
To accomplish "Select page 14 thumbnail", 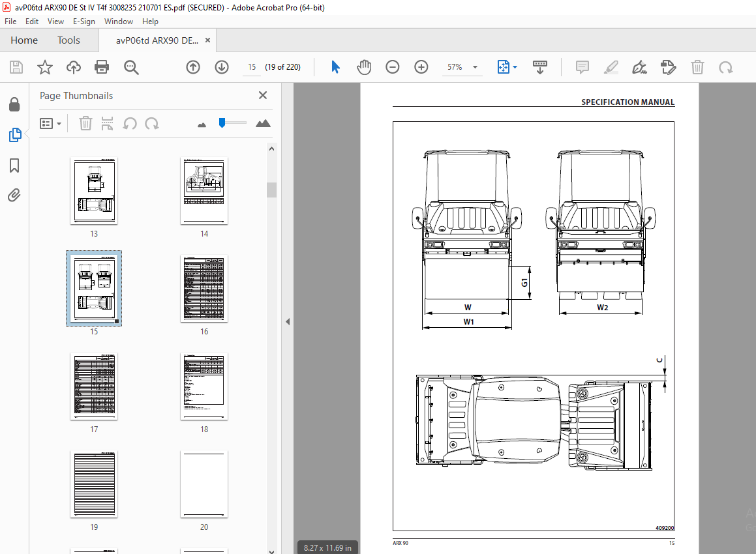I will (204, 191).
